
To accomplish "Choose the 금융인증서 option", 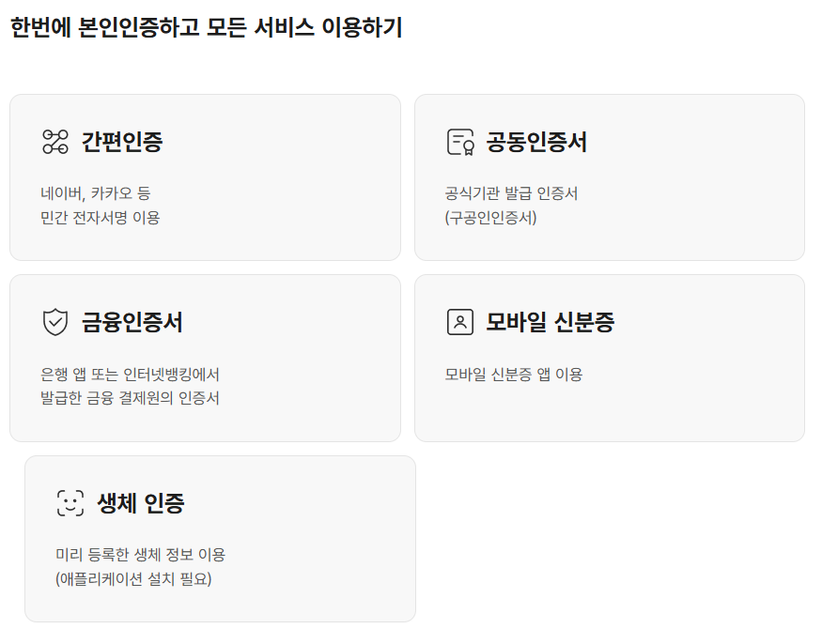I will coord(205,357).
